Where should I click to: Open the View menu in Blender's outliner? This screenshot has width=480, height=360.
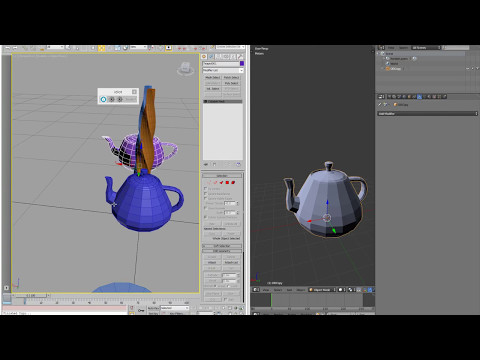pos(391,48)
